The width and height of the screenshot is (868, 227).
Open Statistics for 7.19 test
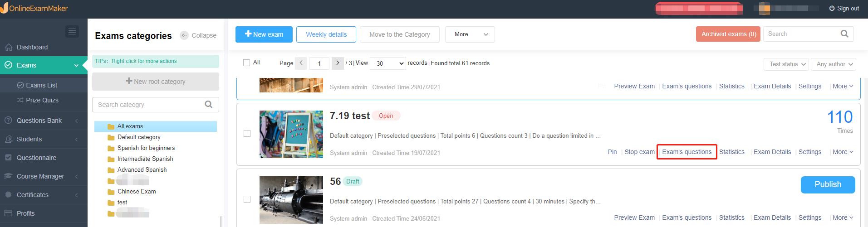click(x=732, y=152)
